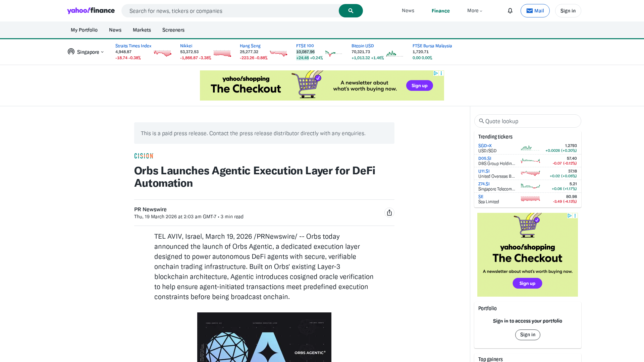This screenshot has width=644, height=362.
Task: Click AdChoices icon on sidebar ad
Action: point(569,216)
